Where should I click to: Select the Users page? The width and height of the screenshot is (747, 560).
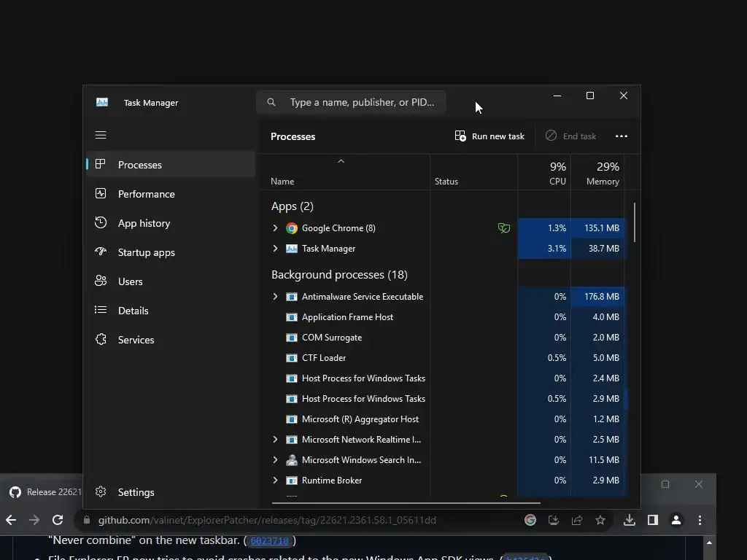(171, 281)
